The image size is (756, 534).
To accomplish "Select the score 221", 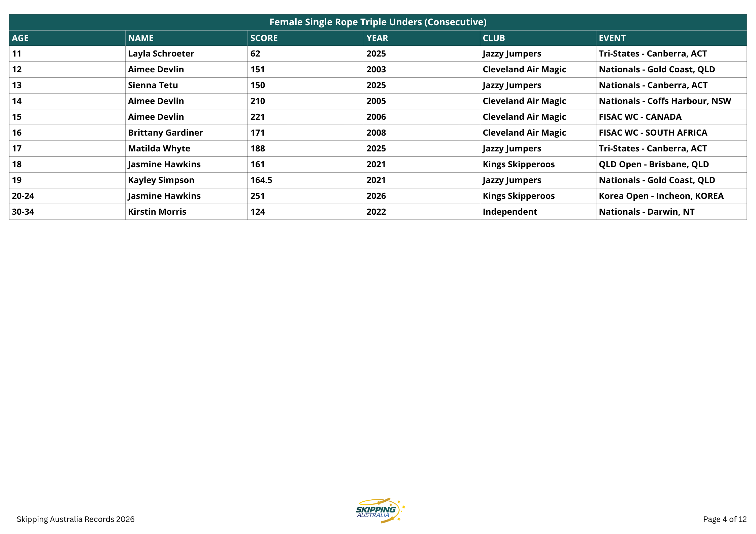I will [x=258, y=117].
